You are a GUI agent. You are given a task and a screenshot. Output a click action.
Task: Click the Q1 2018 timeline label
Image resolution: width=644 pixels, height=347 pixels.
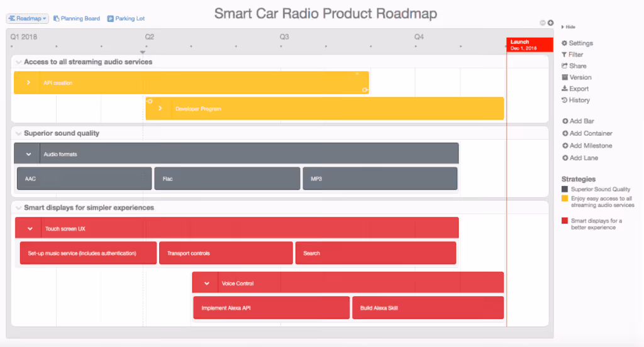pos(24,37)
